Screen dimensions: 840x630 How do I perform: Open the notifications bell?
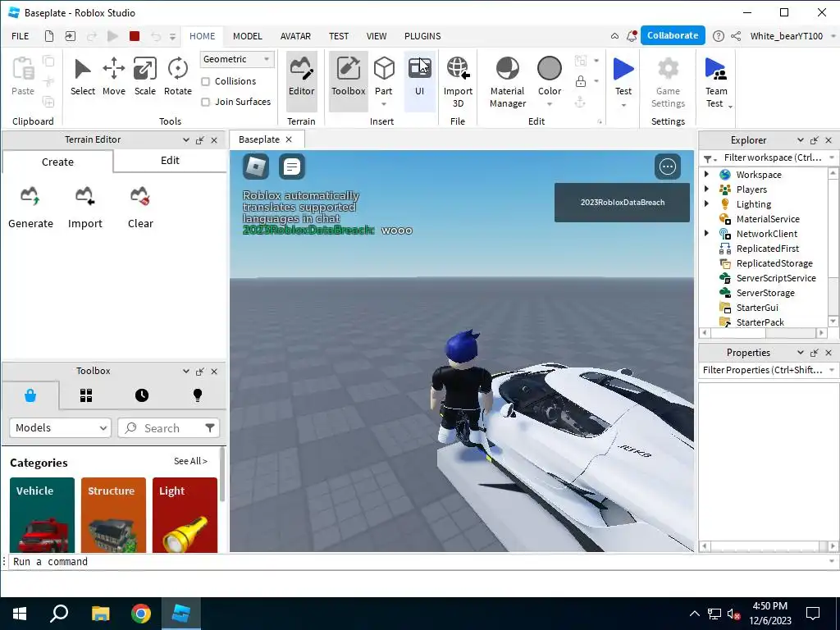[632, 36]
